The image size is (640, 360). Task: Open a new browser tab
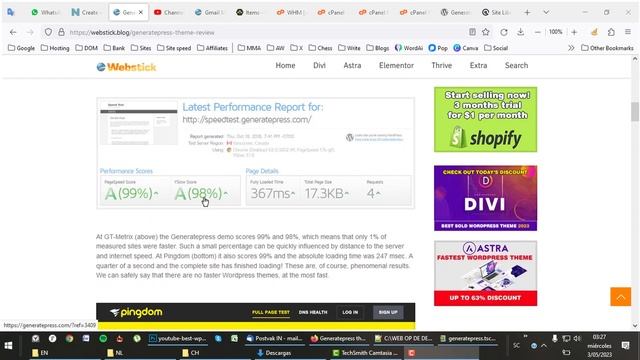click(527, 12)
